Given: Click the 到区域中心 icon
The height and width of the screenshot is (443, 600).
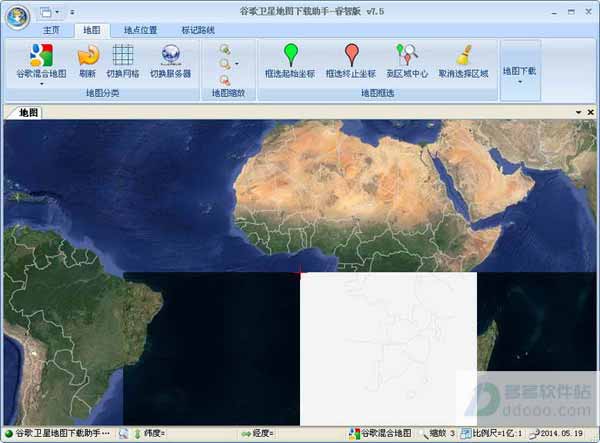Looking at the screenshot, I should point(407,55).
